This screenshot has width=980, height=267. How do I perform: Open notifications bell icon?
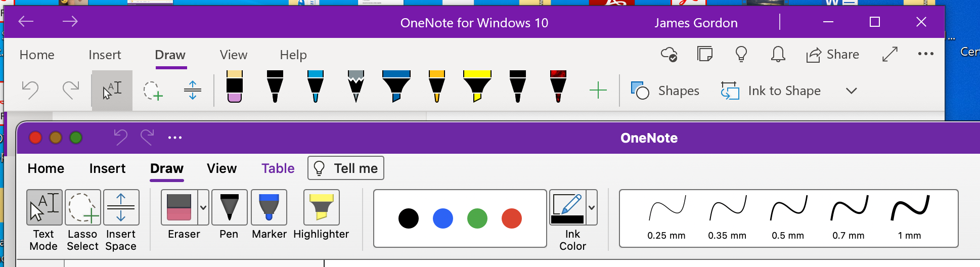[x=778, y=54]
